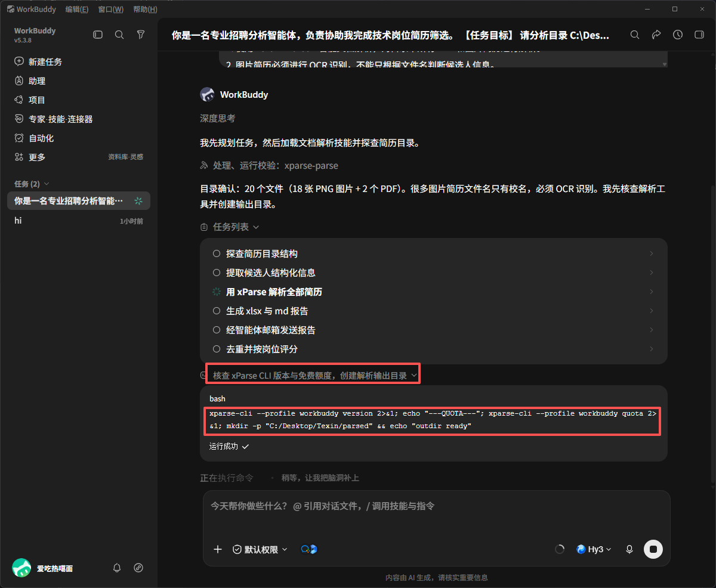The height and width of the screenshot is (588, 716).
Task: Toggle the sidebar panel icon
Action: [x=98, y=35]
